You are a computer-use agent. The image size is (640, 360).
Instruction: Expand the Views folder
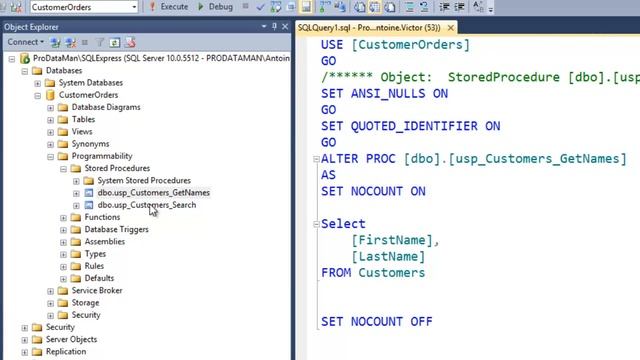pyautogui.click(x=50, y=133)
